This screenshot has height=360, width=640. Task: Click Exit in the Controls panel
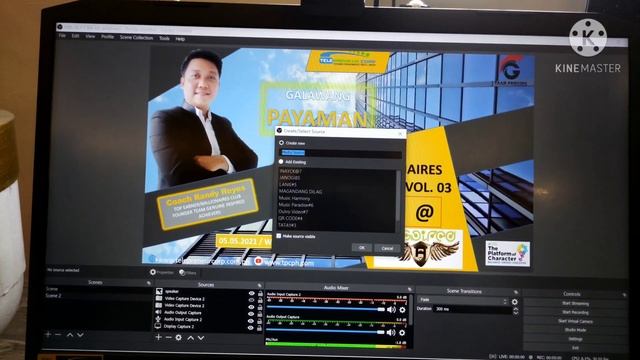click(576, 348)
